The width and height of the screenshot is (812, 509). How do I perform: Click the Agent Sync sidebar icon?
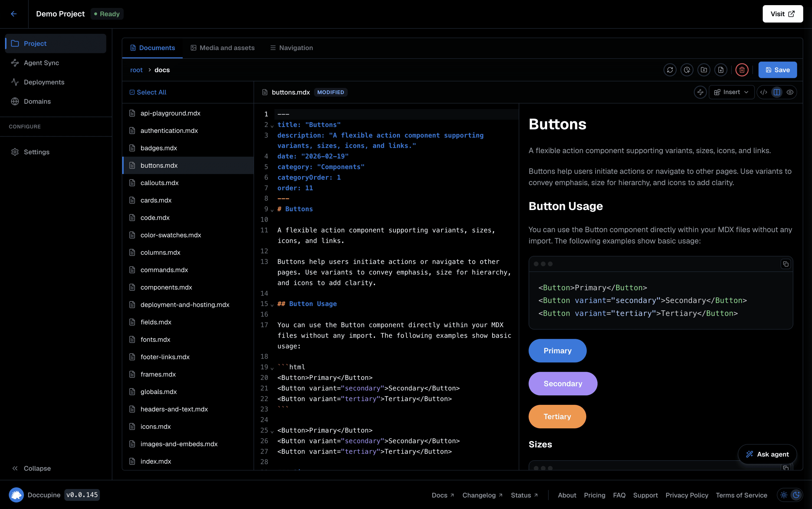click(x=15, y=63)
